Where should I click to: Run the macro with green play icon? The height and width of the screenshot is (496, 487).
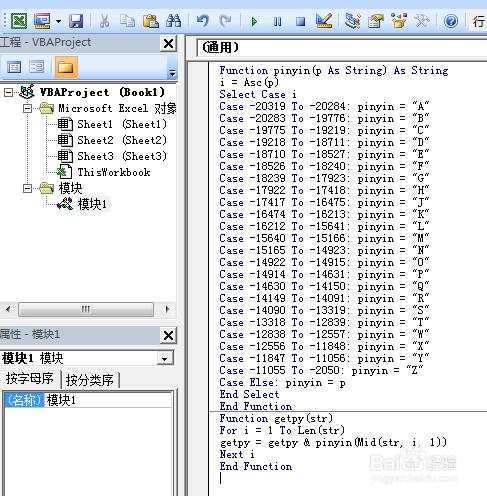tap(254, 22)
